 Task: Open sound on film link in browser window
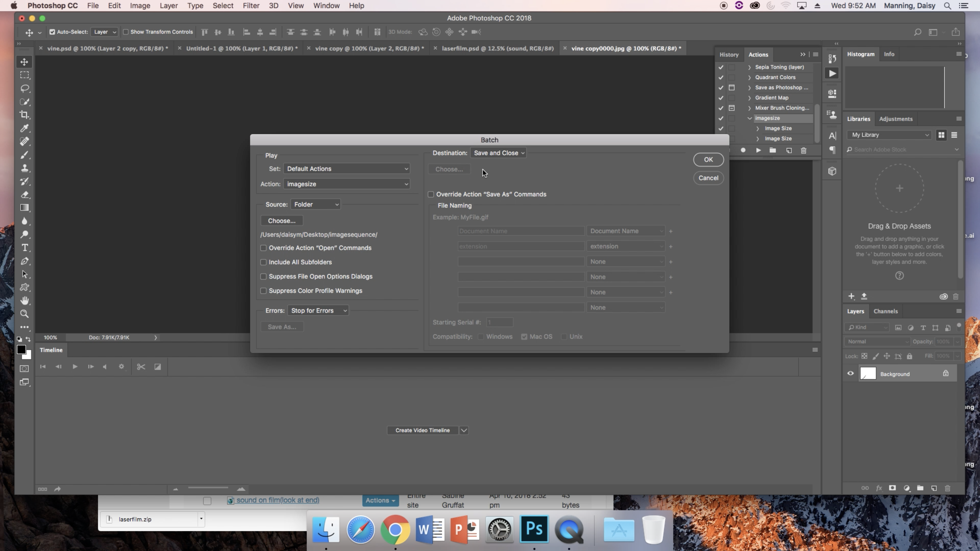point(278,500)
